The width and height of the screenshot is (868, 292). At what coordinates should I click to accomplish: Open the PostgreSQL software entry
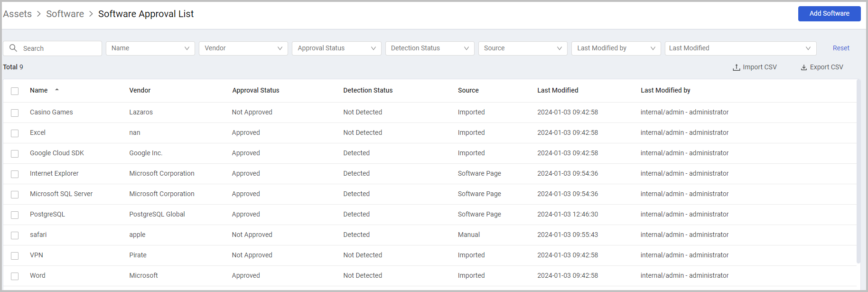tap(47, 214)
